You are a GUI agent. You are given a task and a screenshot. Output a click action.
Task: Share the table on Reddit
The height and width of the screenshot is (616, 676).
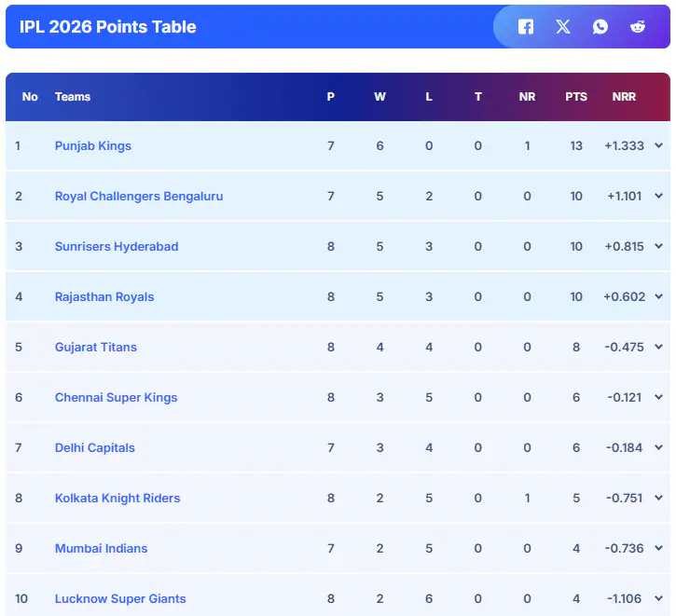pyautogui.click(x=638, y=27)
